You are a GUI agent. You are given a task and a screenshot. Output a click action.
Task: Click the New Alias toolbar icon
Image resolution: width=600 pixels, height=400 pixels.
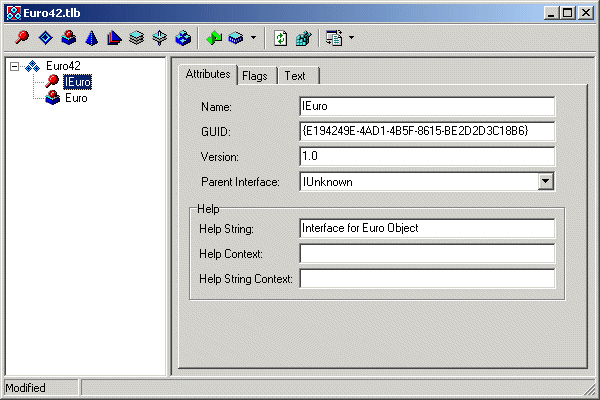pos(114,39)
